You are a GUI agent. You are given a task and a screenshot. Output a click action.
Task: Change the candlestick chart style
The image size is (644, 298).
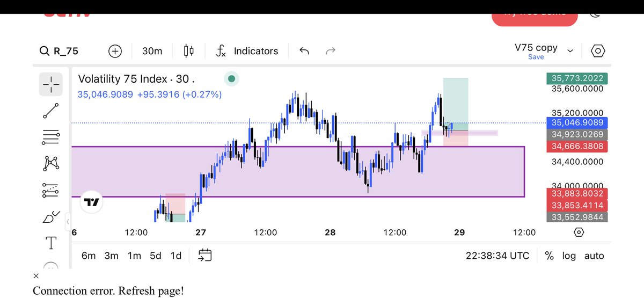tap(188, 51)
